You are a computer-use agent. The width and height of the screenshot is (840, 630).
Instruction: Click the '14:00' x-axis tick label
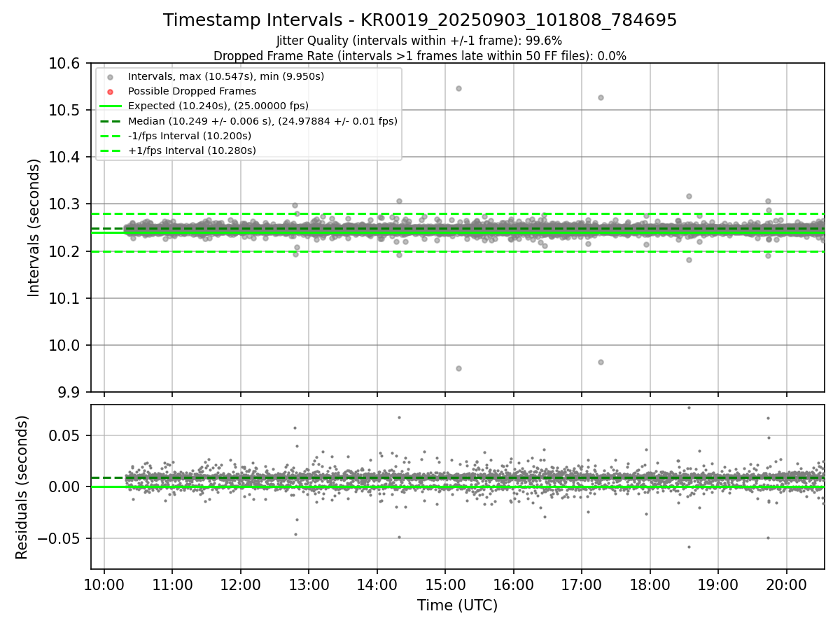tap(377, 584)
